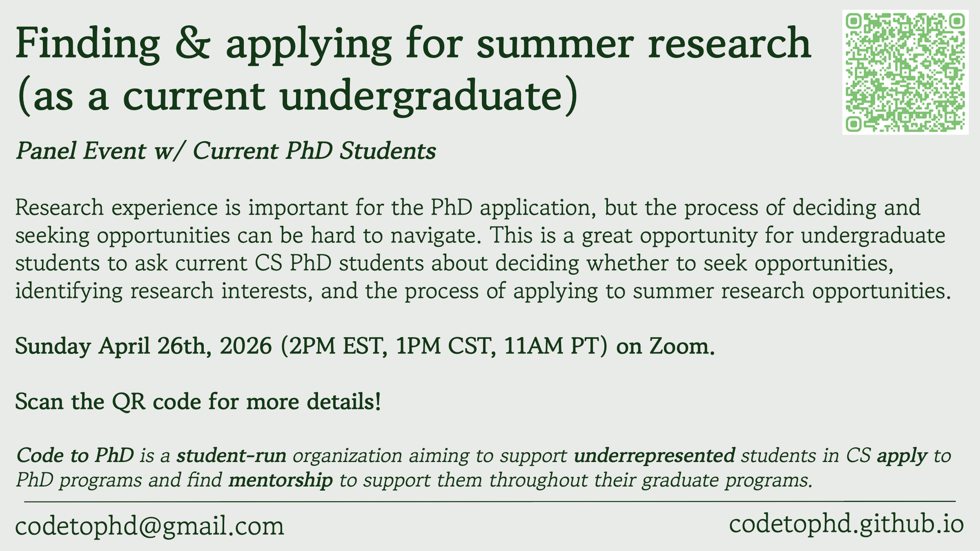This screenshot has width=980, height=551.
Task: Click the top-right finder square of the QR code
Action: coord(957,21)
